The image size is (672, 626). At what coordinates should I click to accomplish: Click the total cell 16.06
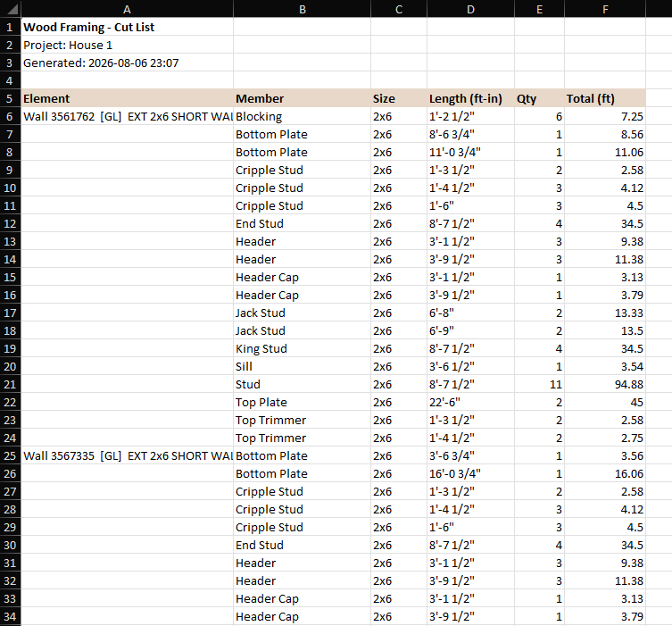[605, 474]
